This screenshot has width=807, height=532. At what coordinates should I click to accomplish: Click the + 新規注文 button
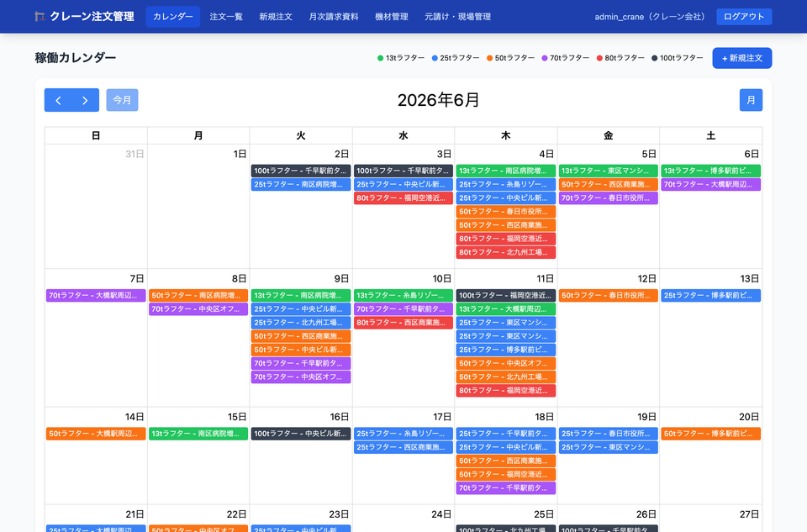coord(741,58)
